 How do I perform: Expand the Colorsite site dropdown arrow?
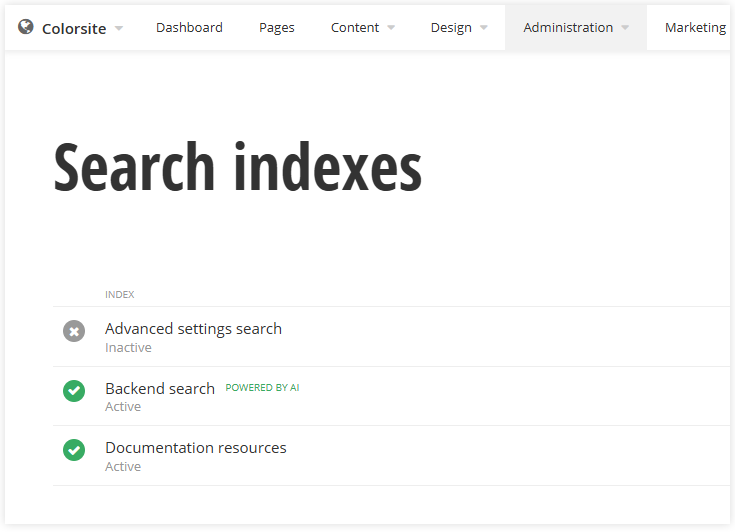[119, 28]
